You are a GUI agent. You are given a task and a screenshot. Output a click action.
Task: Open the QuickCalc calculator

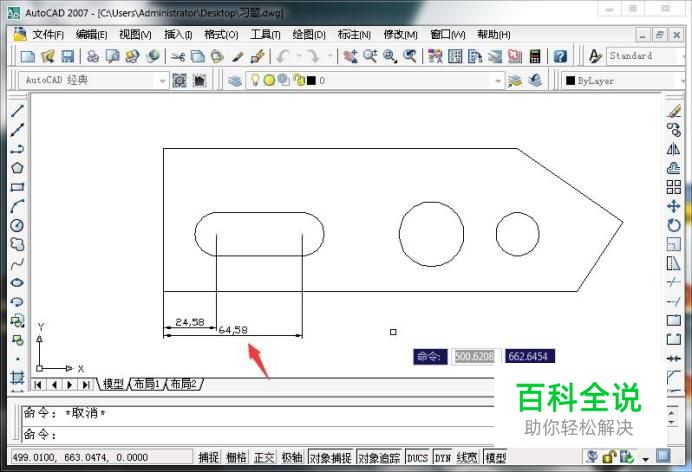pyautogui.click(x=535, y=56)
